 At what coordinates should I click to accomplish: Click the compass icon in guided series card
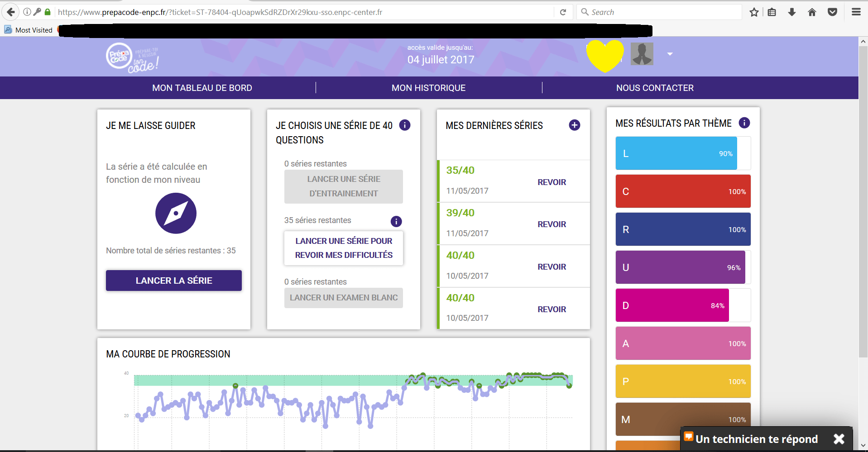[176, 213]
